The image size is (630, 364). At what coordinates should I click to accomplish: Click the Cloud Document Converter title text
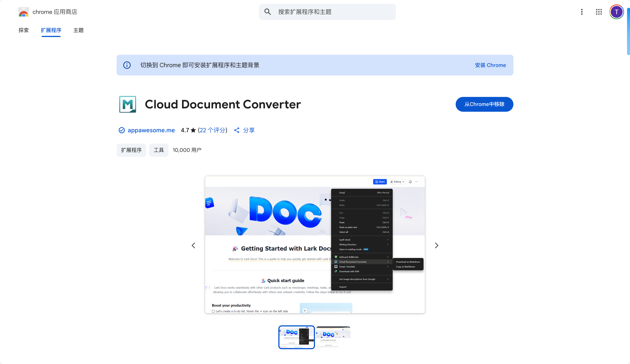point(222,104)
